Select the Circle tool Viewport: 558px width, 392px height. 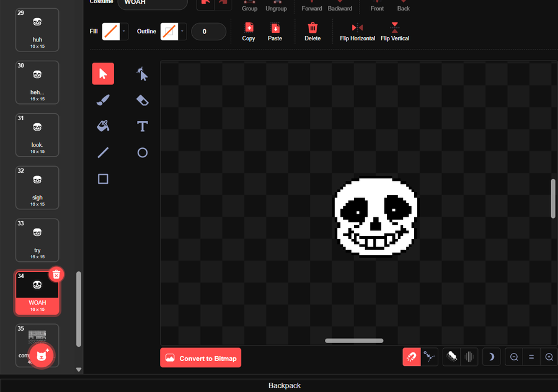click(x=143, y=152)
